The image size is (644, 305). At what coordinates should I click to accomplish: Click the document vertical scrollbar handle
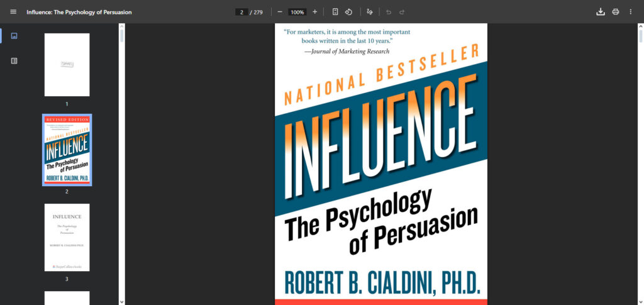pos(640,36)
